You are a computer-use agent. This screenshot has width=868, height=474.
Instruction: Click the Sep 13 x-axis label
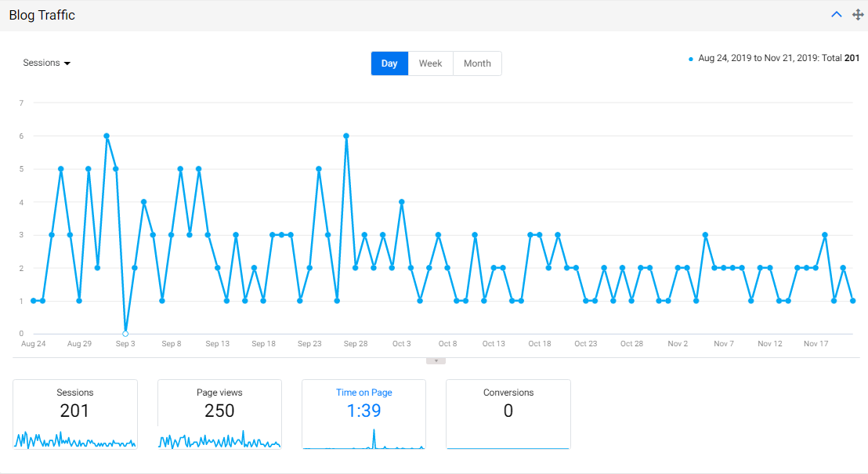point(217,344)
